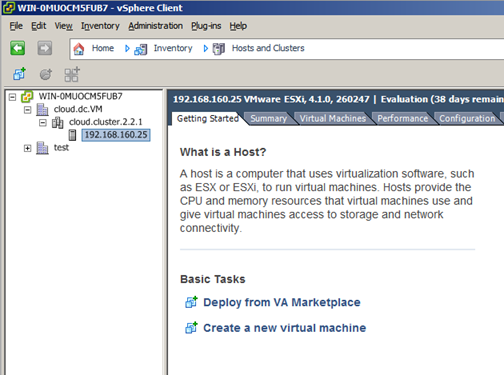
Task: Click Inventory text in breadcrumb bar
Action: pos(173,49)
